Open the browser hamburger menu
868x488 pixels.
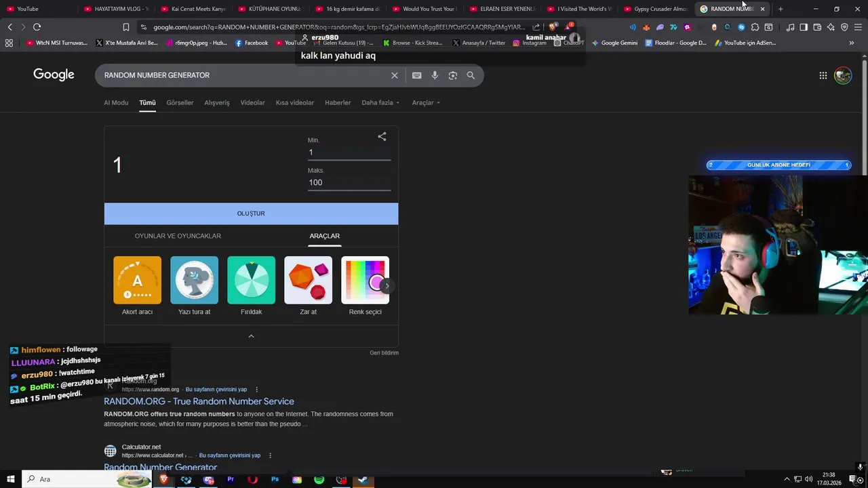click(858, 27)
